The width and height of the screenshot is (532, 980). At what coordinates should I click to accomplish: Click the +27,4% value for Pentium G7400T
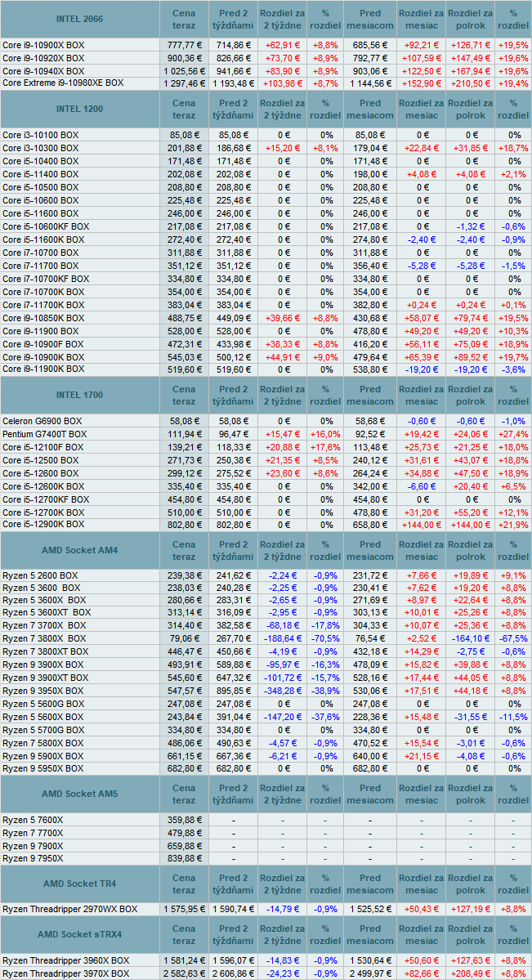coord(514,434)
